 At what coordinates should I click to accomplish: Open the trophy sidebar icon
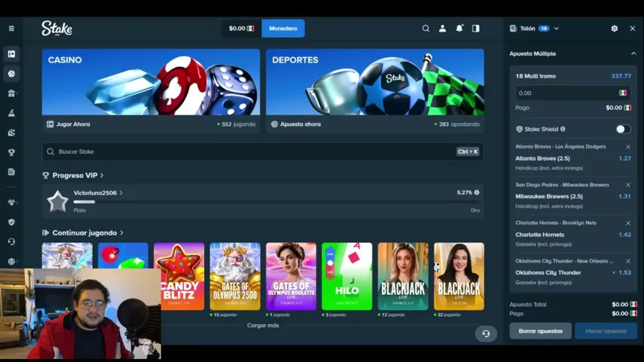(x=11, y=152)
